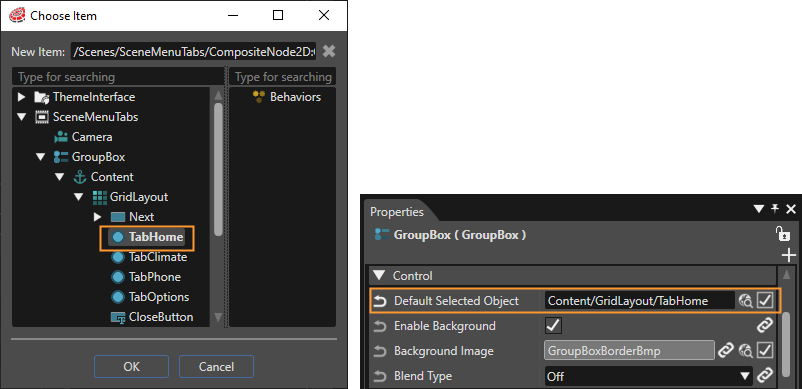Click the lock icon in Properties header
The height and width of the screenshot is (389, 802).
pos(782,233)
